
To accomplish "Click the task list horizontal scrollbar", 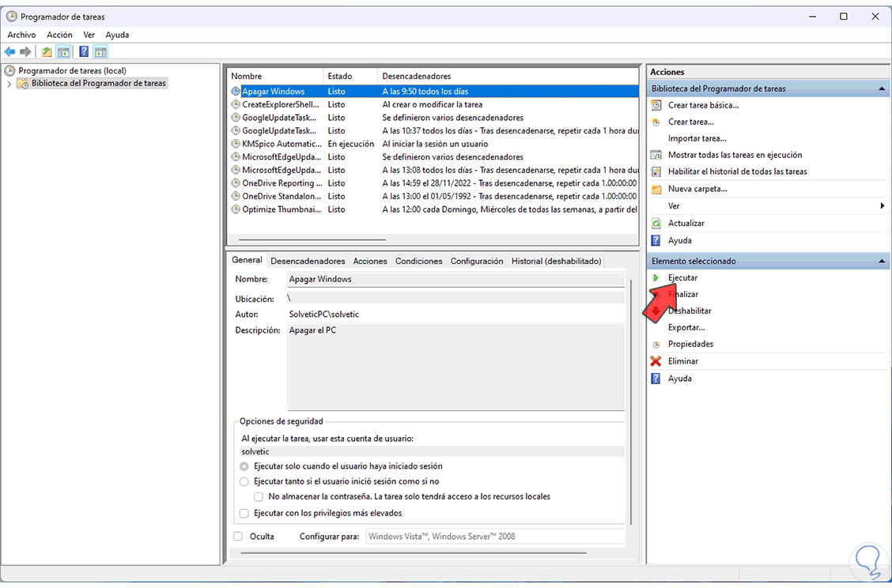I will [312, 239].
